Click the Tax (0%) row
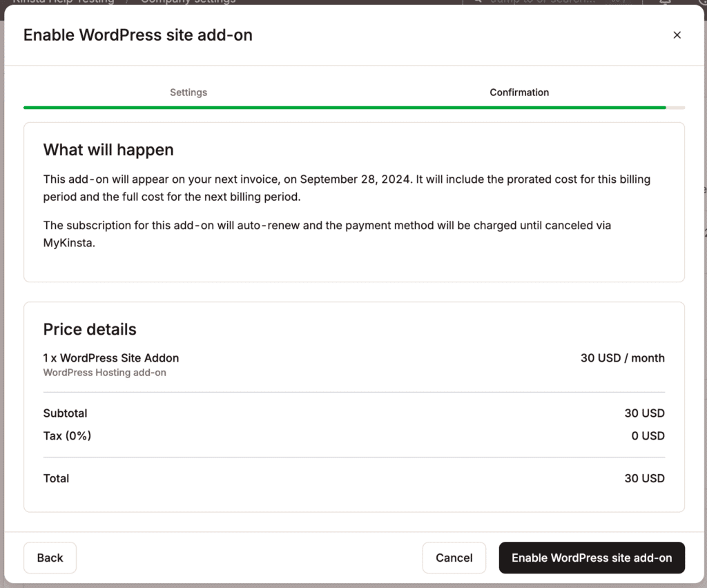Screen dimensions: 707x588 pyautogui.click(x=67, y=435)
